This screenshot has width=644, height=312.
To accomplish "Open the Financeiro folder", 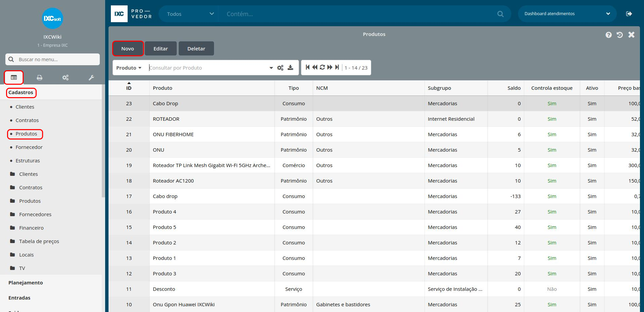I will coord(27,228).
